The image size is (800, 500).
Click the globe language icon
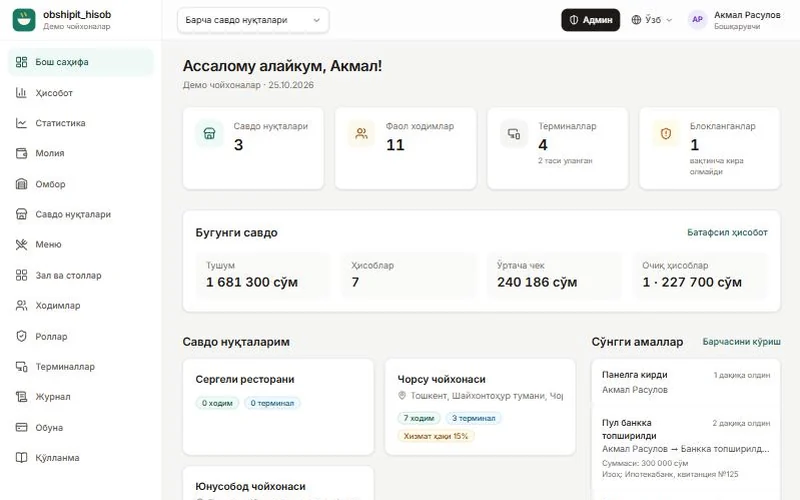[x=636, y=20]
